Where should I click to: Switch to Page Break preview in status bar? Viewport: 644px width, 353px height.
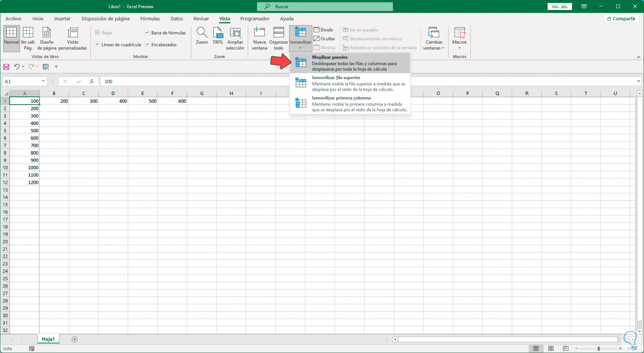566,348
